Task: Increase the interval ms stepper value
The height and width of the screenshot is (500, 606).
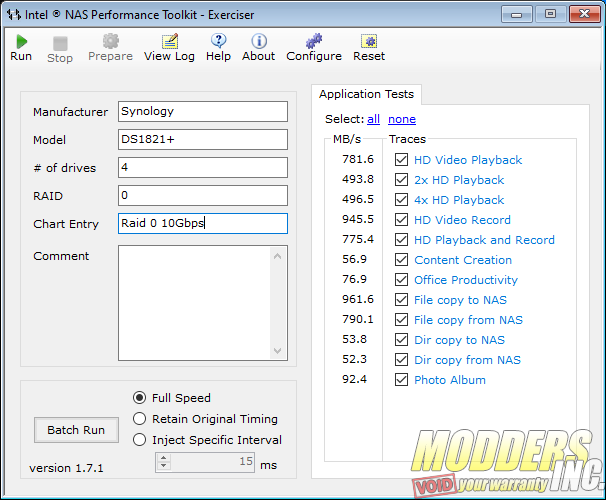Action: (x=163, y=458)
